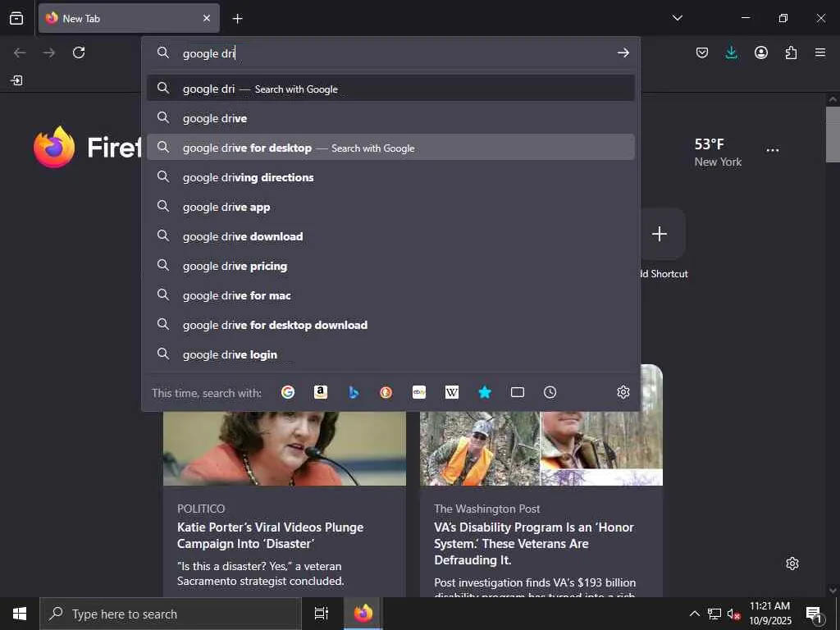840x630 pixels.
Task: Open the Pocket save icon
Action: coord(702,52)
